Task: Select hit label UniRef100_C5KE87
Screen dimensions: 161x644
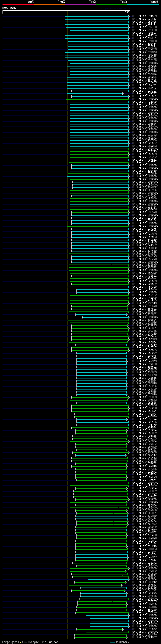Action: click(144, 585)
